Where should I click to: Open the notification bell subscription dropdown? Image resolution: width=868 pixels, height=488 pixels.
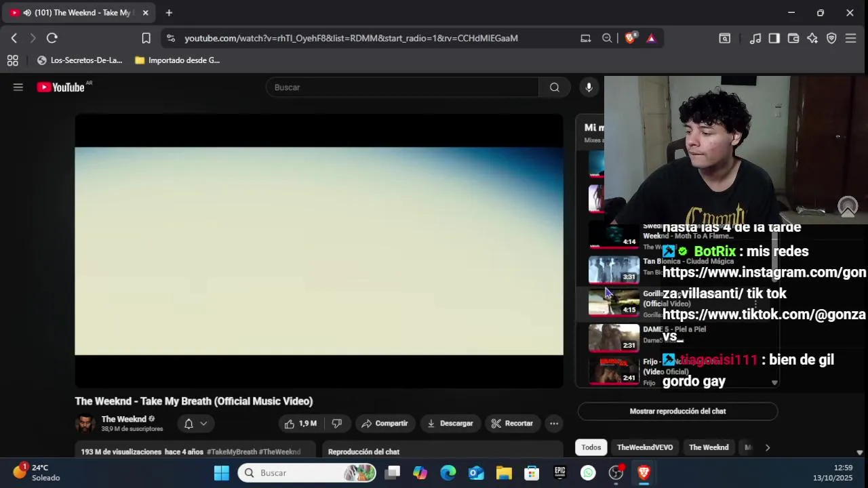[x=195, y=424]
